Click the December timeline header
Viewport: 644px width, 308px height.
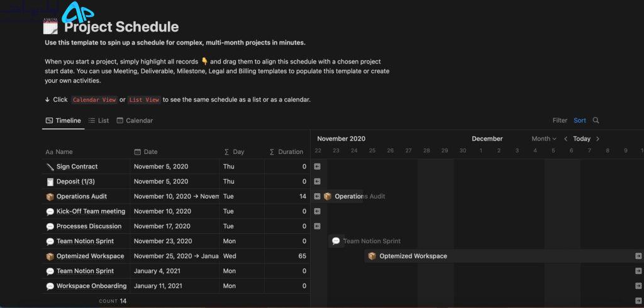pyautogui.click(x=487, y=139)
